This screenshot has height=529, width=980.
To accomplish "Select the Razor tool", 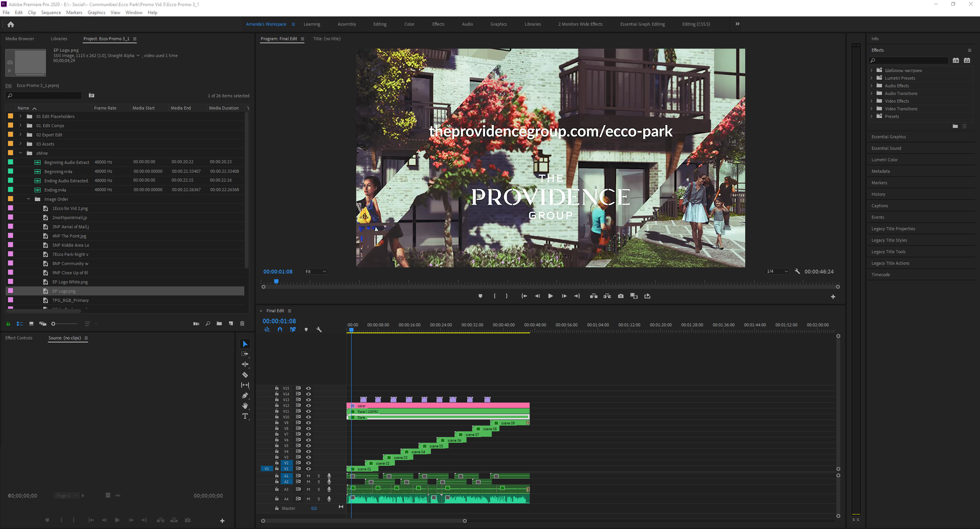I will 245,375.
